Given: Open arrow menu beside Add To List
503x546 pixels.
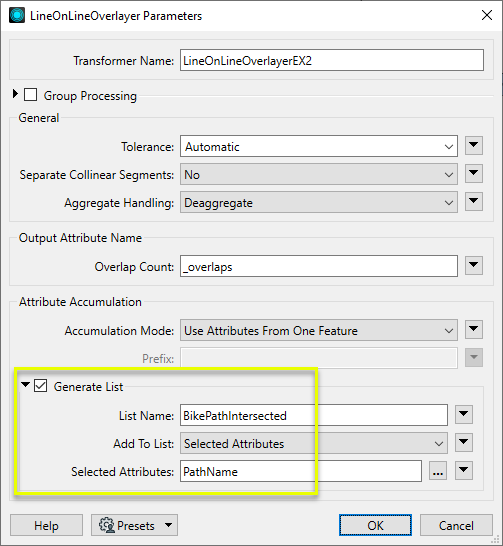Looking at the screenshot, I should (464, 443).
